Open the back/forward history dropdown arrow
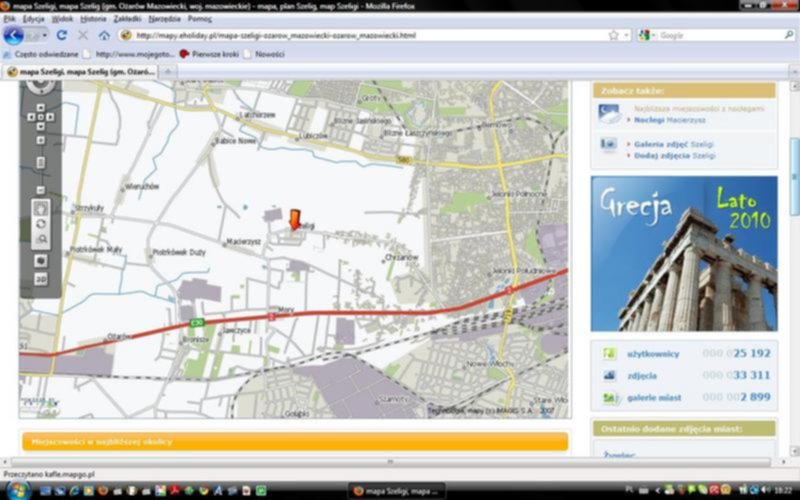800x500 pixels. click(46, 35)
